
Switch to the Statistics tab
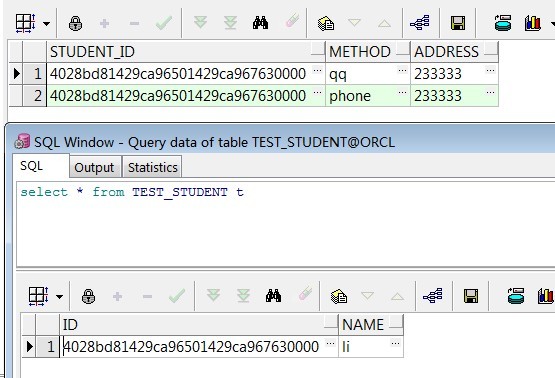(x=152, y=167)
